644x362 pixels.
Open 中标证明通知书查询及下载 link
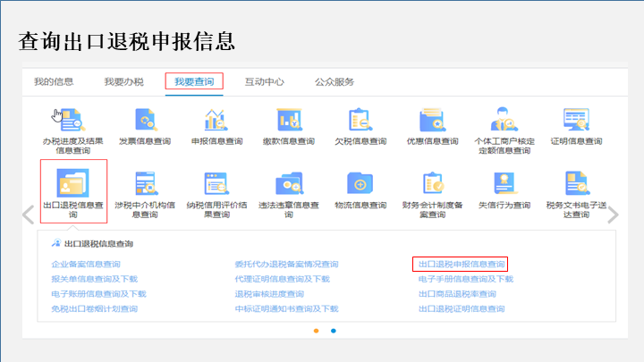pyautogui.click(x=287, y=308)
